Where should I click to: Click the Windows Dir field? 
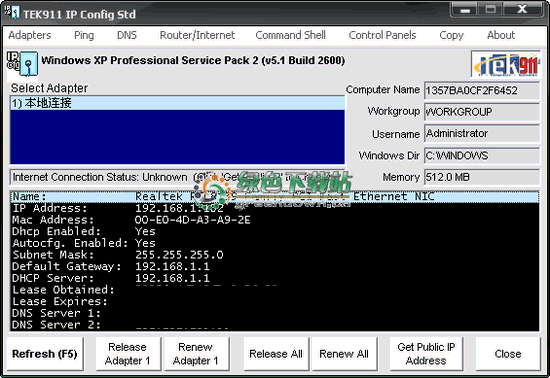482,155
